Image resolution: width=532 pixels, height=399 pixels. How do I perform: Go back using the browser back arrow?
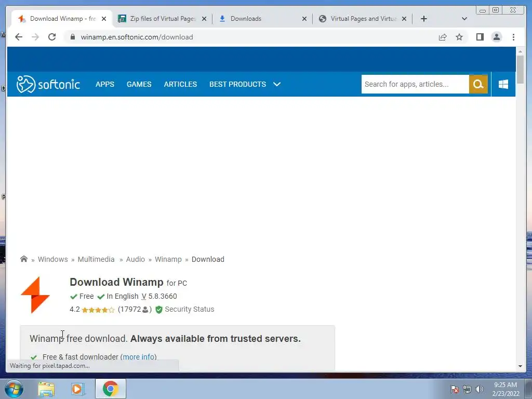click(19, 37)
